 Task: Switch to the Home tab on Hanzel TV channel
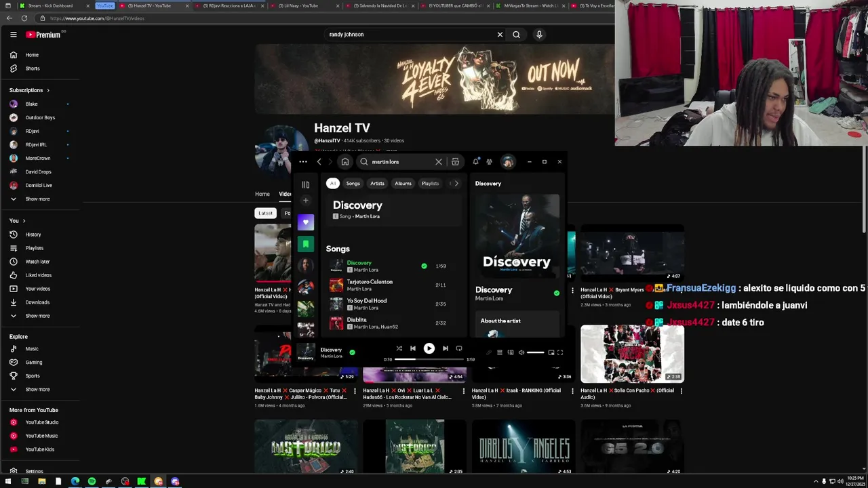coord(262,195)
